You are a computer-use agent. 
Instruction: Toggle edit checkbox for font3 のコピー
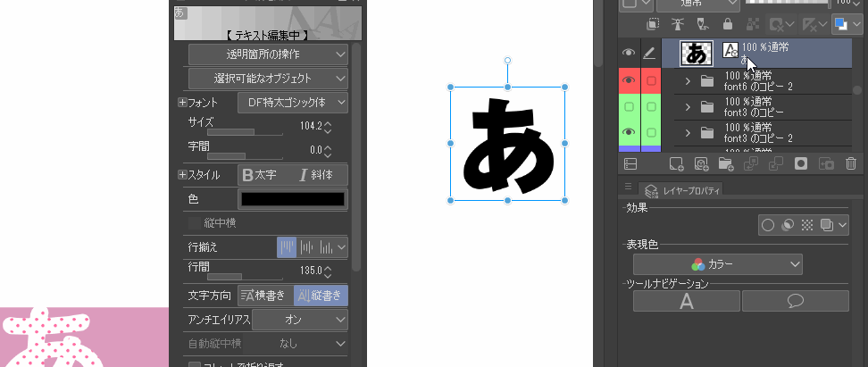click(651, 107)
